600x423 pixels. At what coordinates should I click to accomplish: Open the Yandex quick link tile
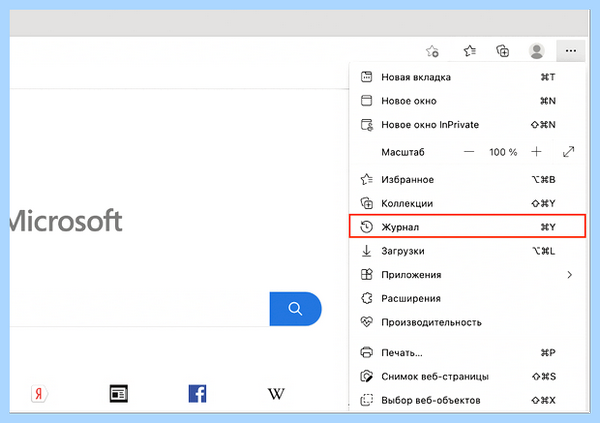click(39, 394)
